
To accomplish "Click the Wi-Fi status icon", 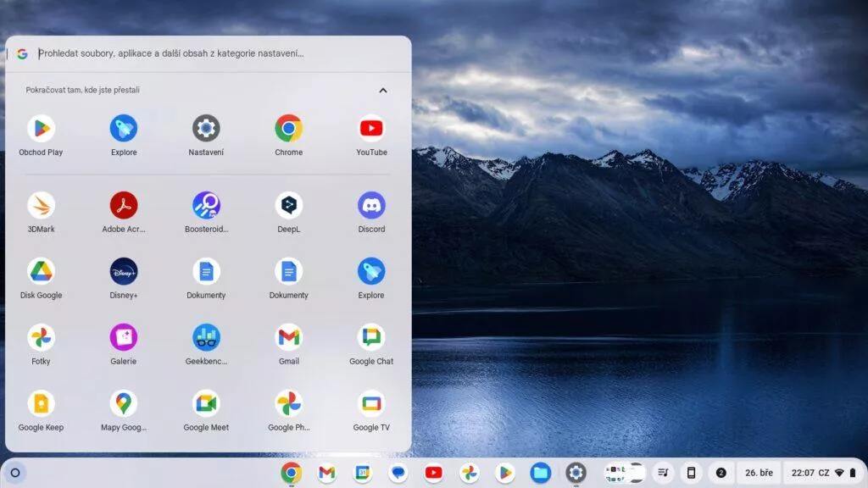I will (839, 473).
